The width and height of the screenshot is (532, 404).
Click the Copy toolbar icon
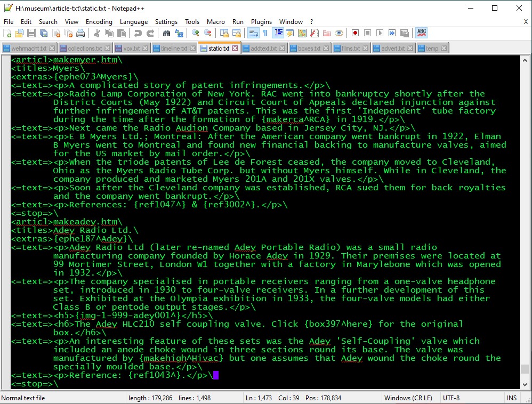coord(109,33)
